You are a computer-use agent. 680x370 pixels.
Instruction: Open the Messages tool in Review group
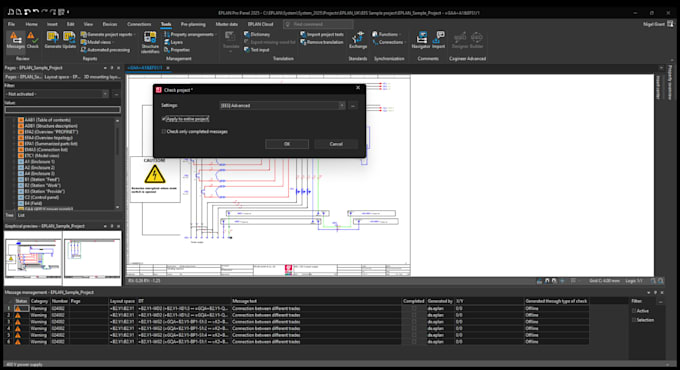(x=16, y=40)
